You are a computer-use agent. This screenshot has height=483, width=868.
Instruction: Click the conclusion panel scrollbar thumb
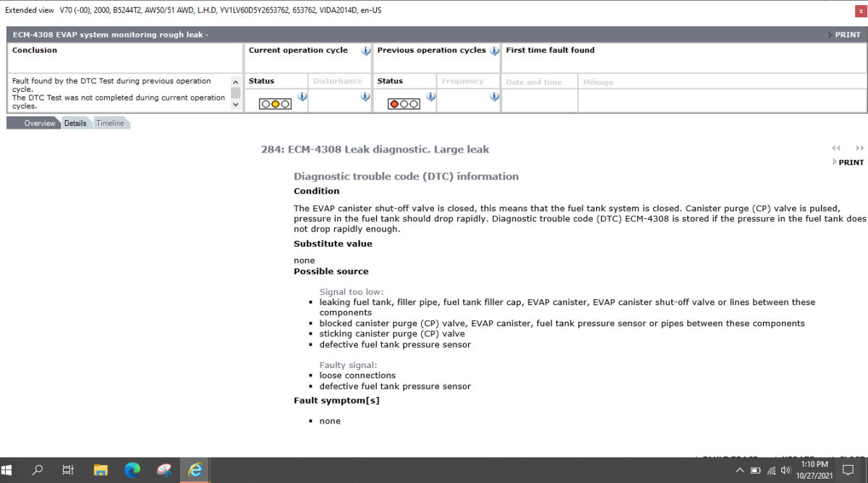click(234, 92)
